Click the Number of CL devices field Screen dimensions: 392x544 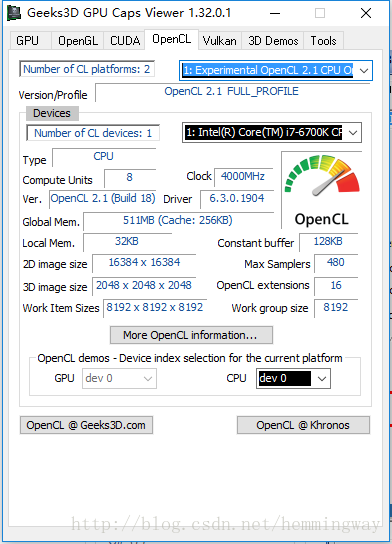(x=93, y=133)
